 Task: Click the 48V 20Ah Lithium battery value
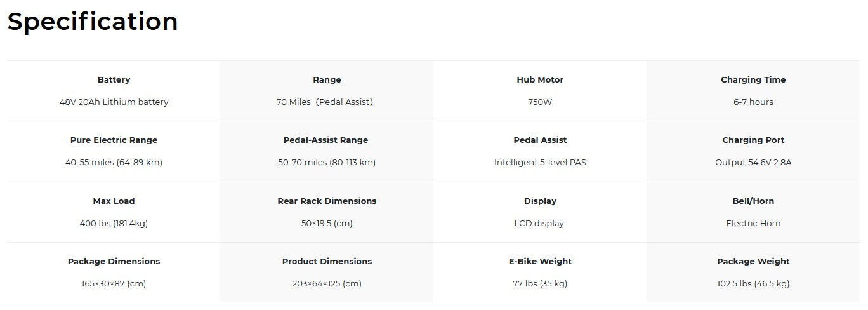[x=114, y=102]
